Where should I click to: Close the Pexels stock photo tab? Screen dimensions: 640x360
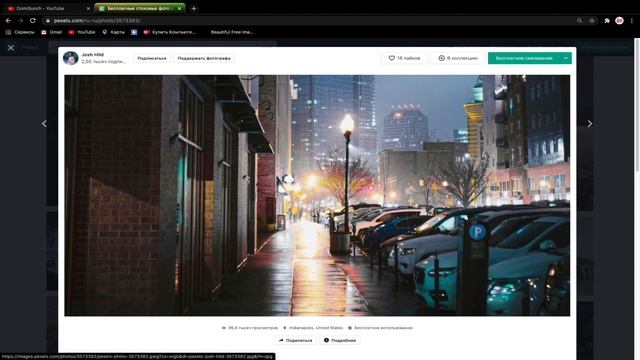coord(179,8)
